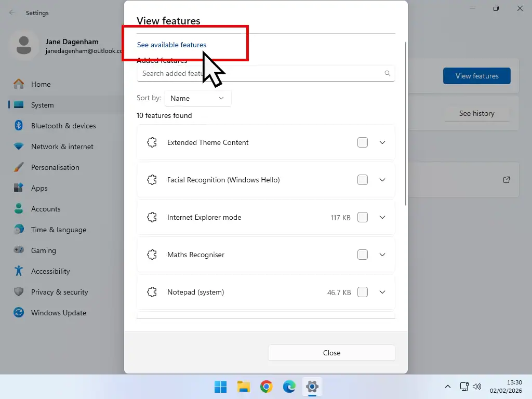Close the View features dialog
Screen dimensions: 532x399
coord(331,353)
